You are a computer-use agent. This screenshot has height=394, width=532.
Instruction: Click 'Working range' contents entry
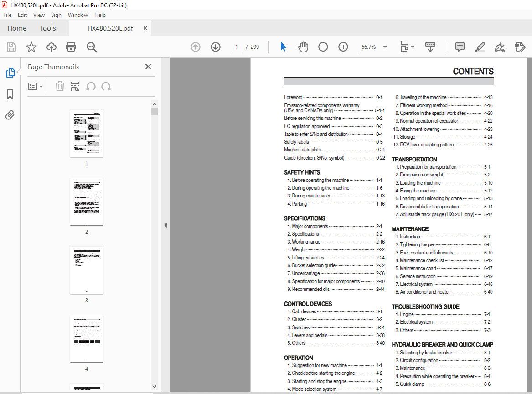click(x=306, y=242)
